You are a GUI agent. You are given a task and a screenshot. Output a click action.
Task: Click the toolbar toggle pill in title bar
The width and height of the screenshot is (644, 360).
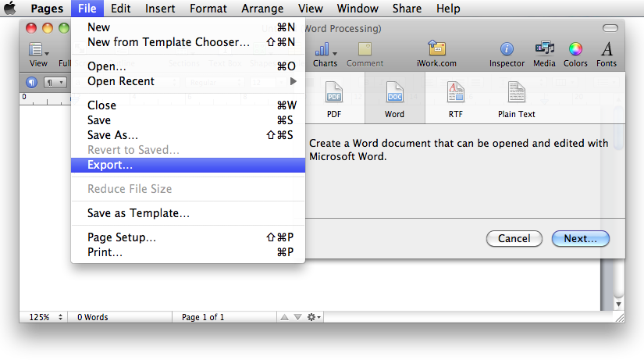coord(610,28)
